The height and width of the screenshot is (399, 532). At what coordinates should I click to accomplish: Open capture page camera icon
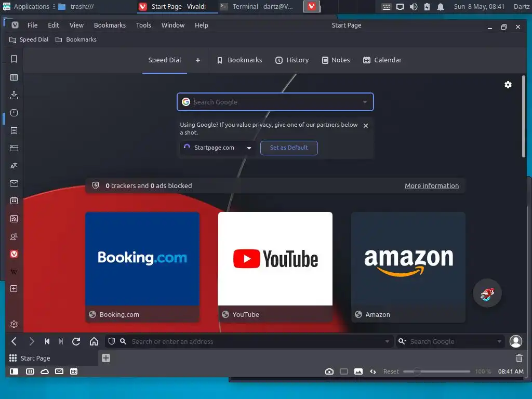[x=329, y=371]
